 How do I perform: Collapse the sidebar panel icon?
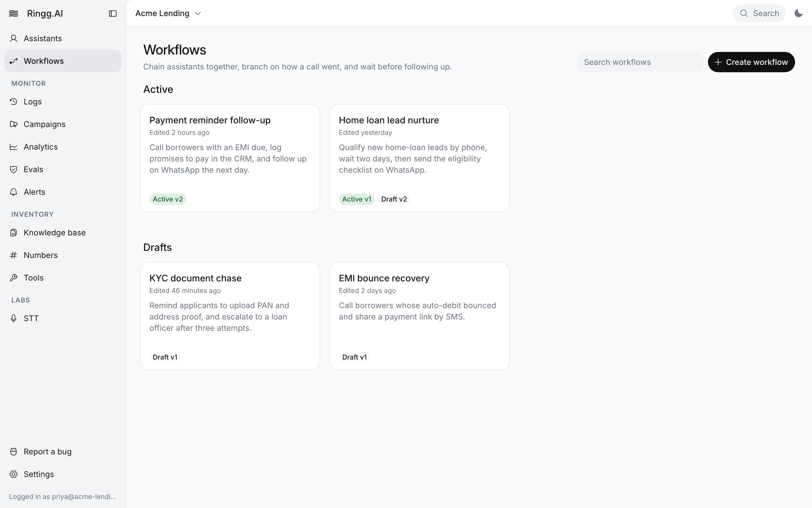(x=113, y=14)
